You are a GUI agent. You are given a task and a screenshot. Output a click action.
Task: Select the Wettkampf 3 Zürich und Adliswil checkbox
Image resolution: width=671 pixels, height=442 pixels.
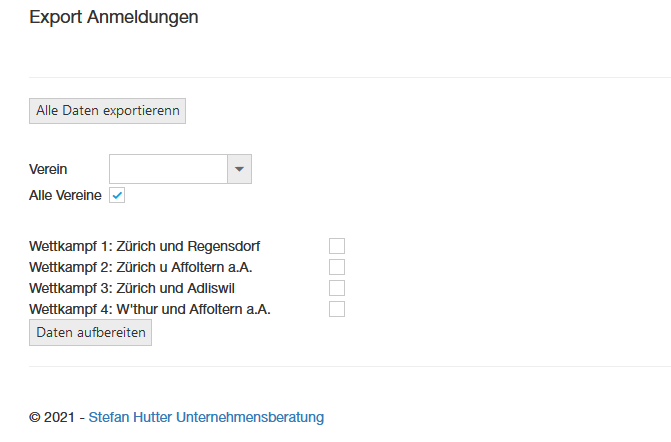click(x=337, y=288)
